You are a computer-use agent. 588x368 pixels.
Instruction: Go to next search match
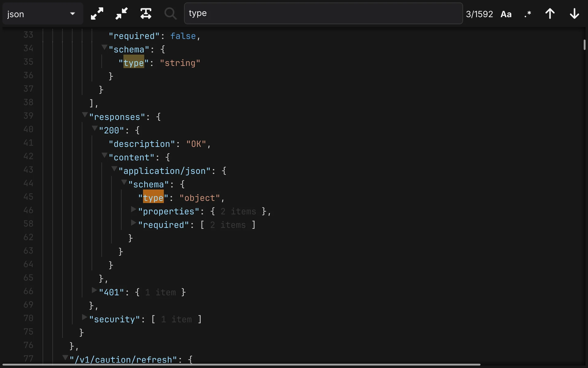click(575, 14)
